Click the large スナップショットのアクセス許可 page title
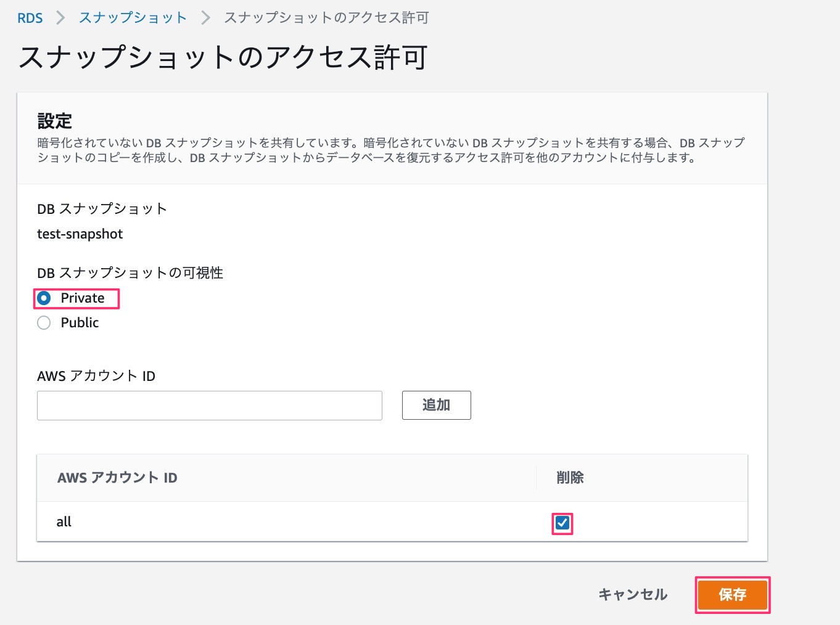 [223, 57]
